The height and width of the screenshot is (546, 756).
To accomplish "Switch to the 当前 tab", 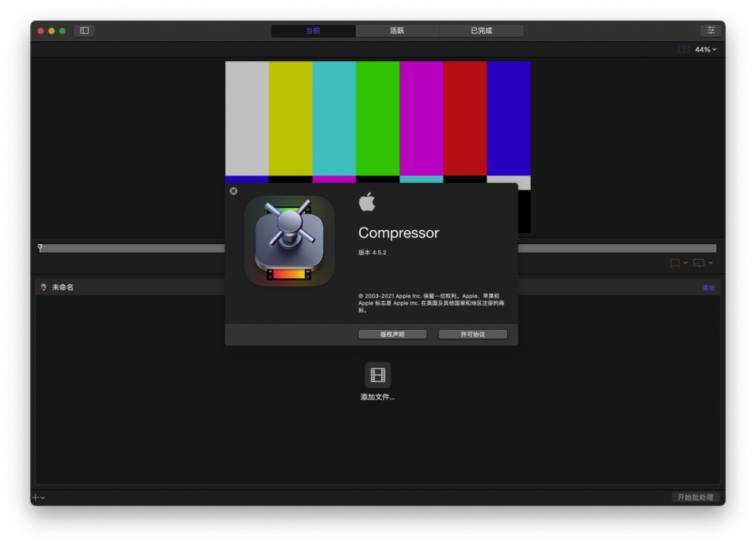I will click(313, 31).
